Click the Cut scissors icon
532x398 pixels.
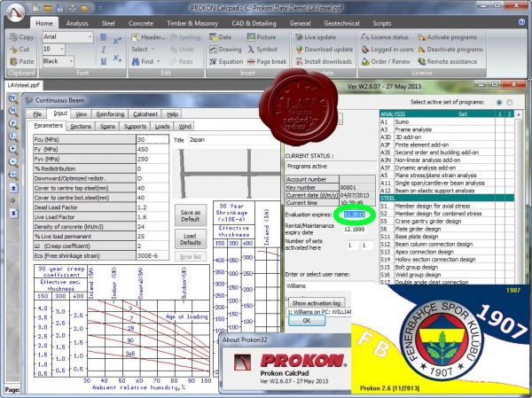[x=13, y=50]
